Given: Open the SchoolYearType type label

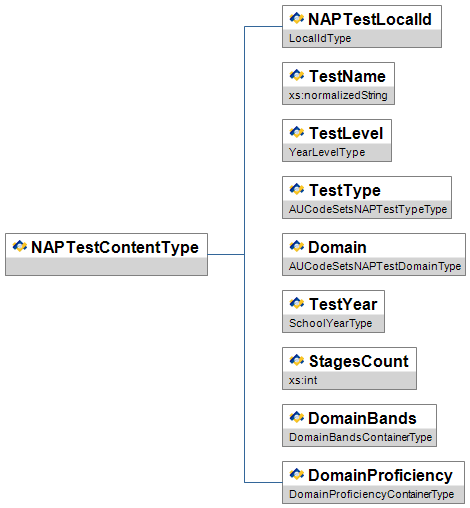Looking at the screenshot, I should click(x=330, y=323).
